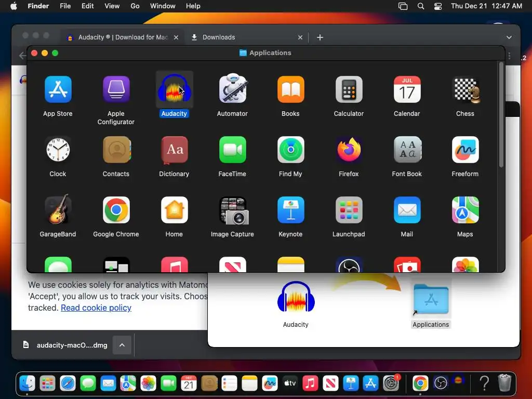Follow the Read cookie policy link
Viewport: 532px width, 399px height.
(x=96, y=308)
